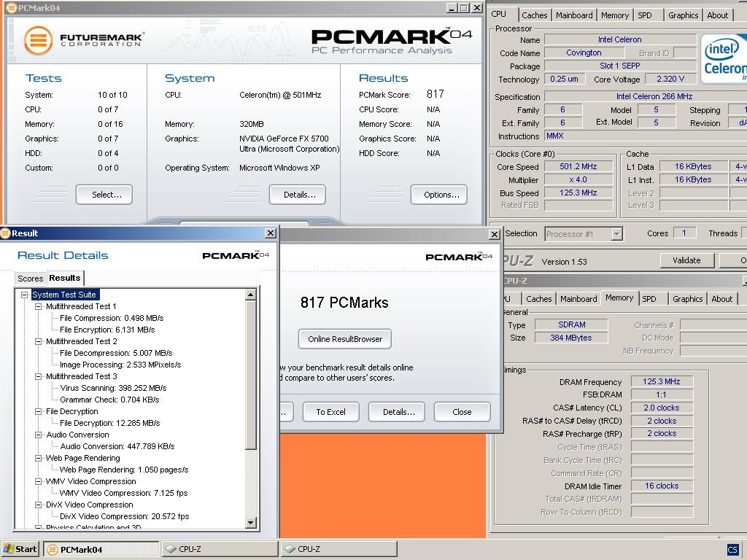The image size is (747, 560).
Task: Collapse Multithreaded Test 1 node
Action: tap(38, 306)
